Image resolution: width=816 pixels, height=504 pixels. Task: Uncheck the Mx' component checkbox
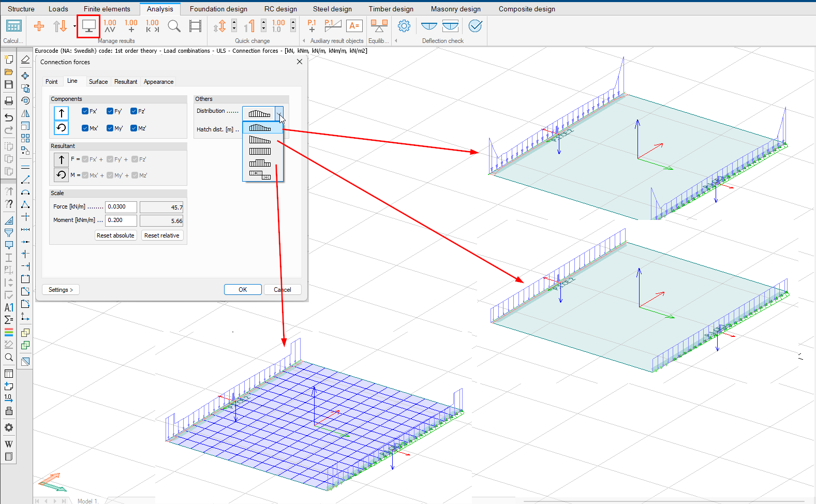(85, 128)
